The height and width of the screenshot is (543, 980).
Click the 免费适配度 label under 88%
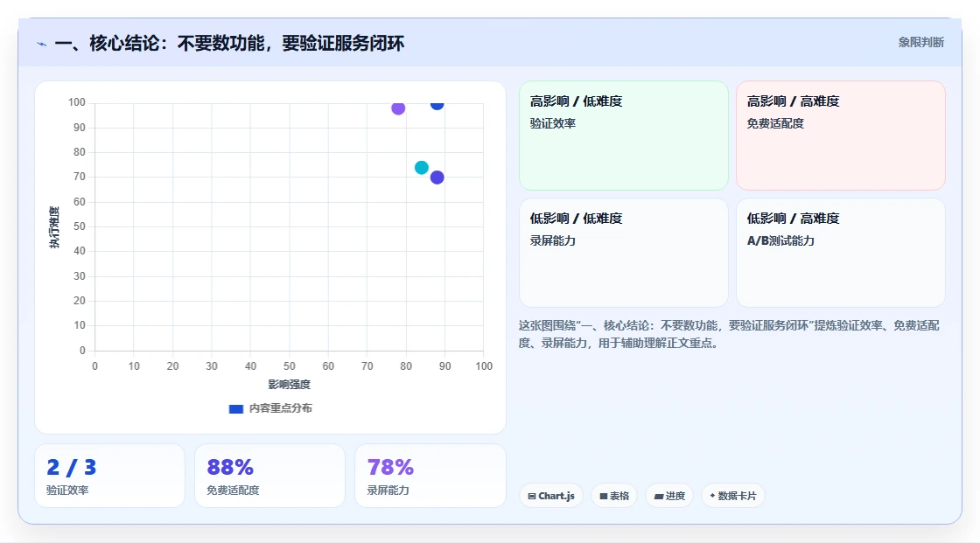pos(233,491)
